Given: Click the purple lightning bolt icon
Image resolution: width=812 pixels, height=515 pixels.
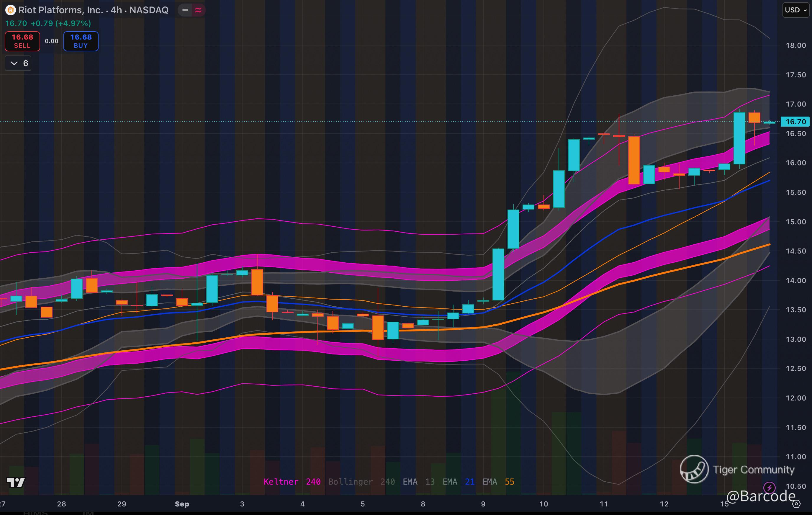Looking at the screenshot, I should coord(769,487).
